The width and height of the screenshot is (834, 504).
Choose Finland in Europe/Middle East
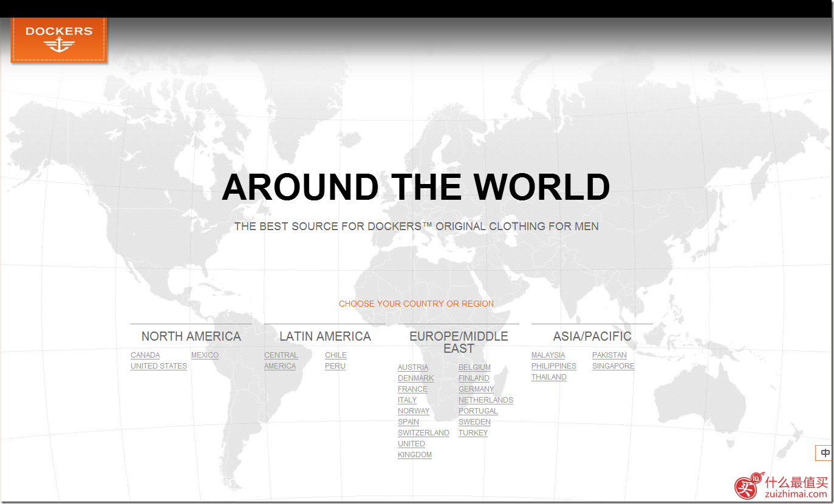click(x=474, y=378)
